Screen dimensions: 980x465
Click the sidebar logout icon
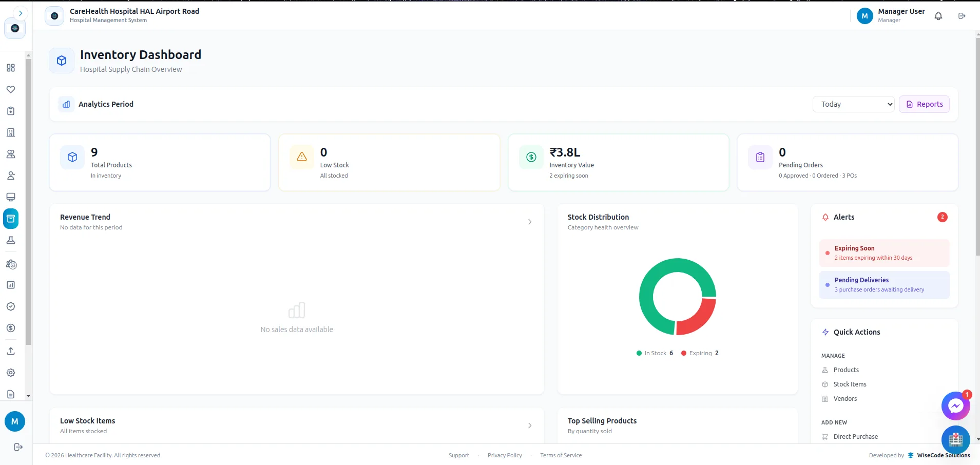[x=18, y=447]
